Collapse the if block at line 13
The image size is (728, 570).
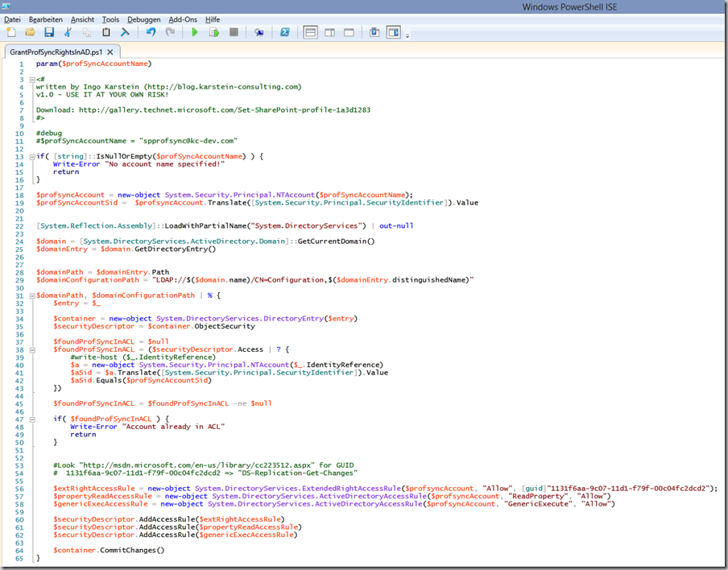coord(32,157)
